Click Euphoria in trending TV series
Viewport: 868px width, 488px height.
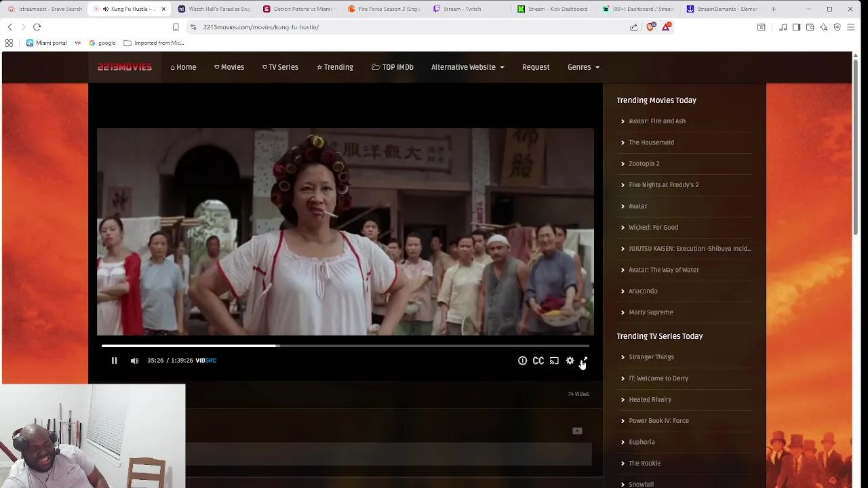point(642,442)
